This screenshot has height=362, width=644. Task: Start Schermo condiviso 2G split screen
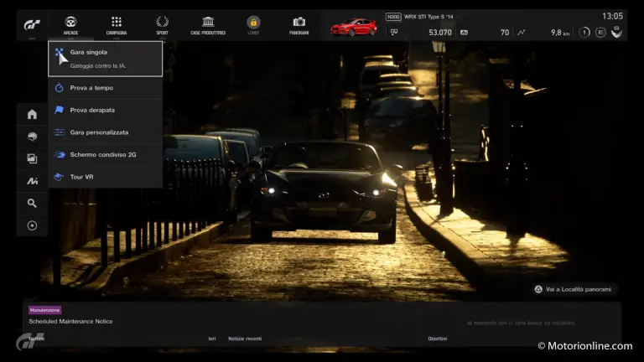tap(105, 154)
